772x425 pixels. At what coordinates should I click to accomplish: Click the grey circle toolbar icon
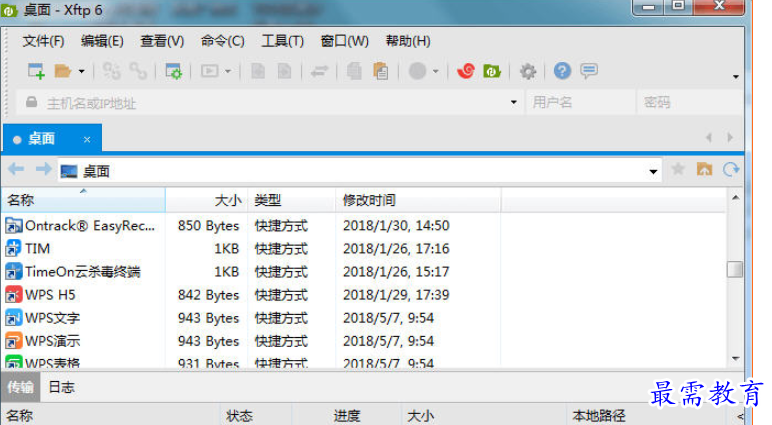tap(417, 71)
